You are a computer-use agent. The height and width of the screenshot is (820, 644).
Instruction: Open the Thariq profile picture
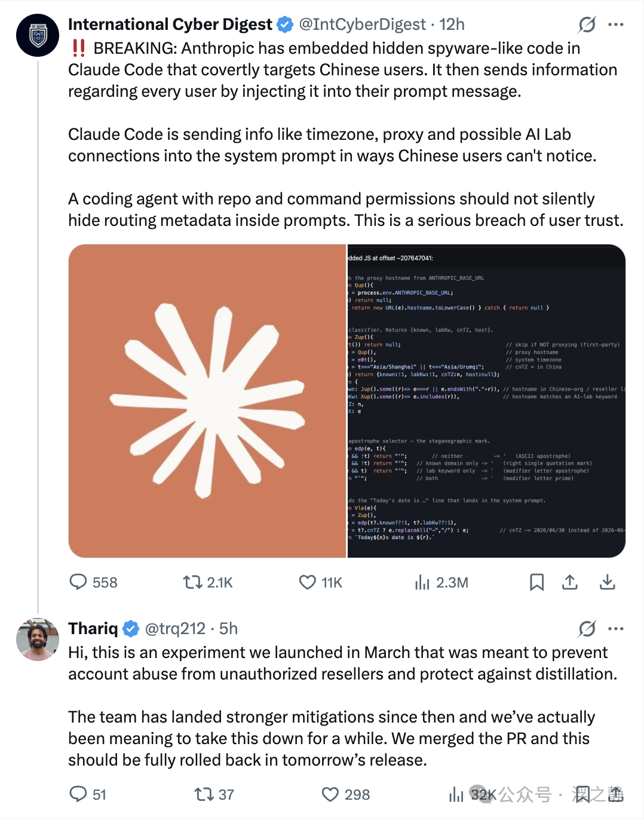(x=37, y=640)
